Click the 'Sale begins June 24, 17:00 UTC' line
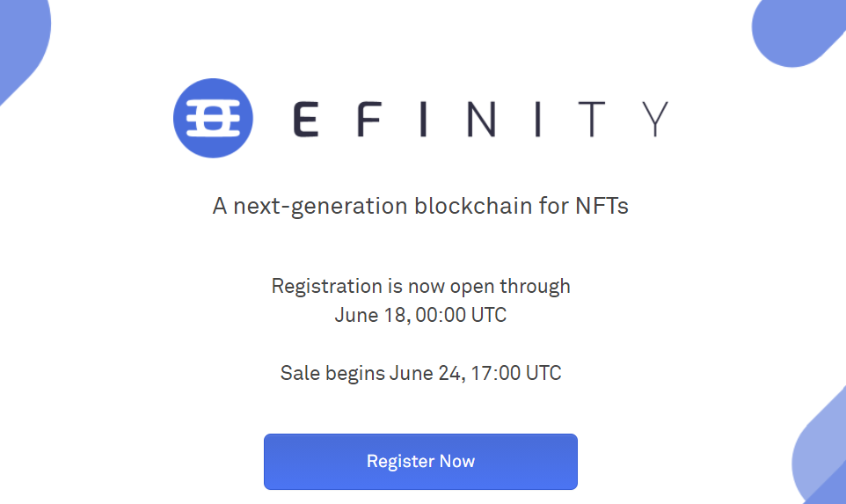This screenshot has height=504, width=846. tap(421, 374)
